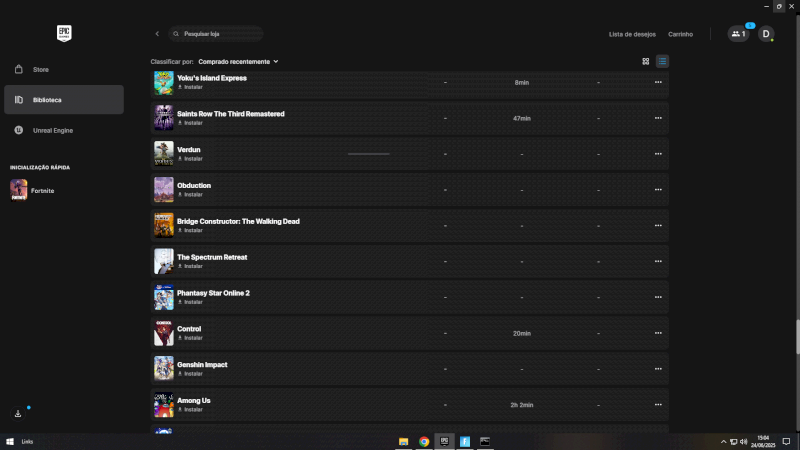800x450 pixels.
Task: Open profile avatar D menu
Action: pyautogui.click(x=765, y=34)
